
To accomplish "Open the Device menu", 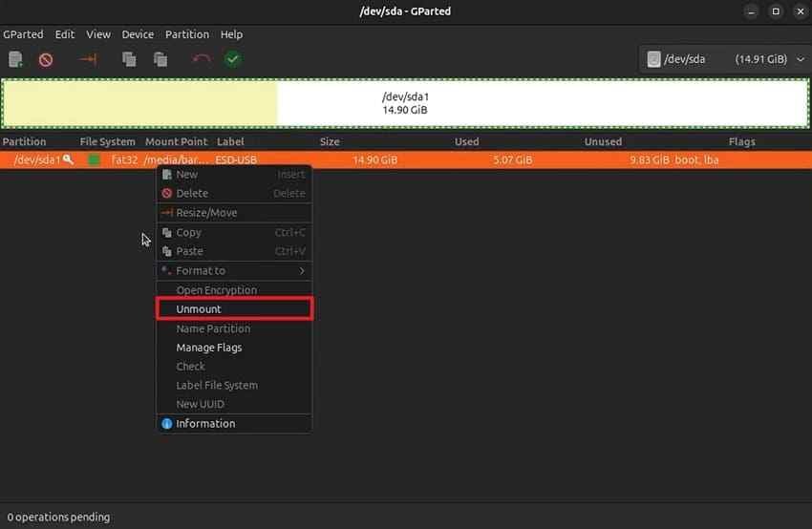I will click(138, 34).
